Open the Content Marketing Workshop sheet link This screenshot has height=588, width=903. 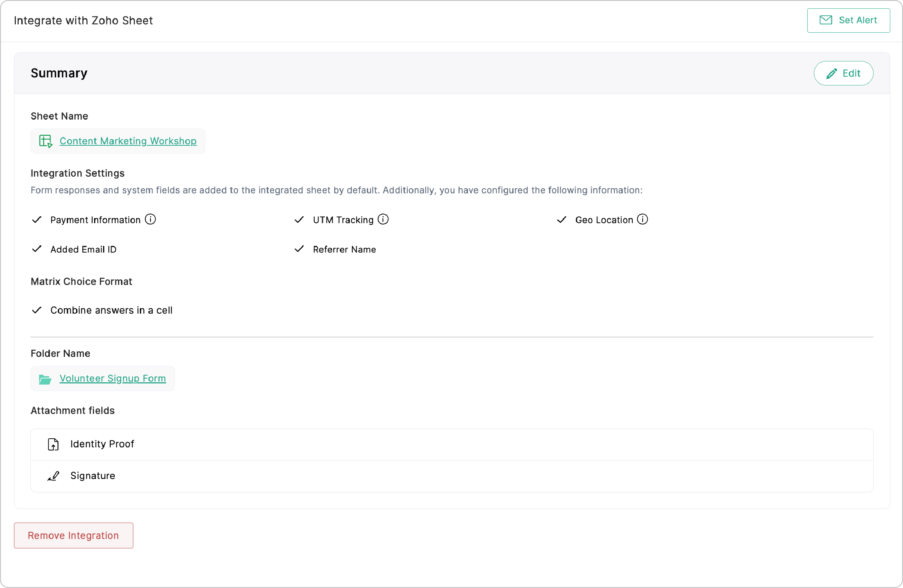(128, 141)
